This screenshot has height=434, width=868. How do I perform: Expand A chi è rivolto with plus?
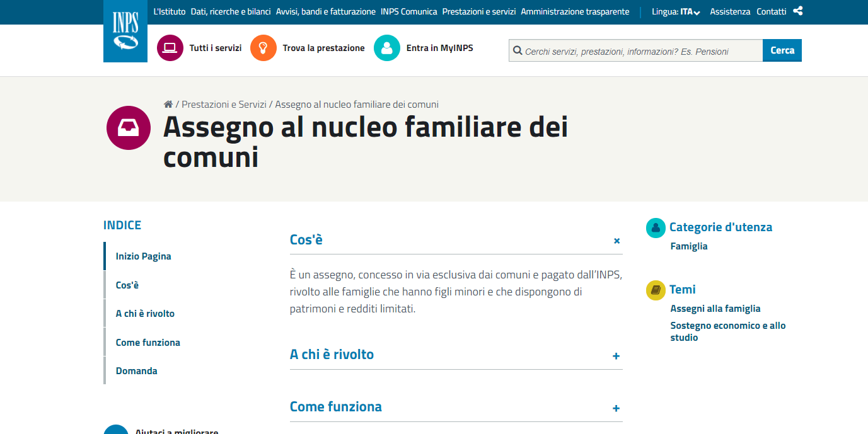coord(616,356)
